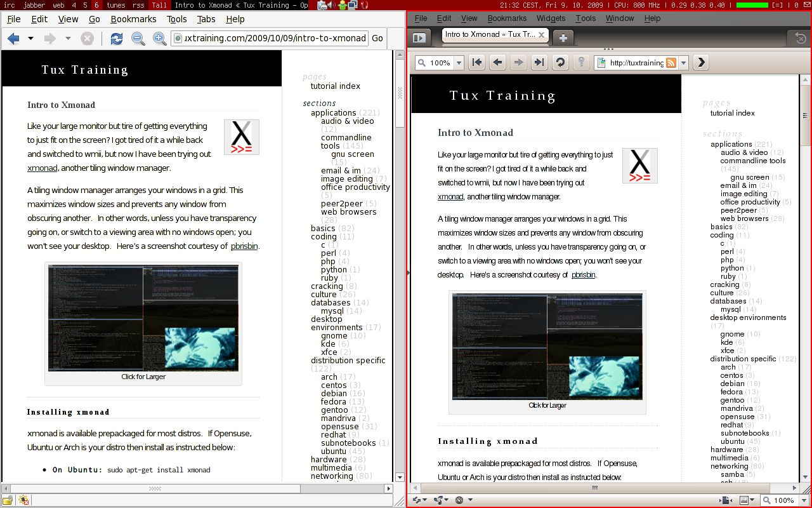Screen dimensions: 812x508
Task: Switch to the tunes workspace
Action: 116,5
